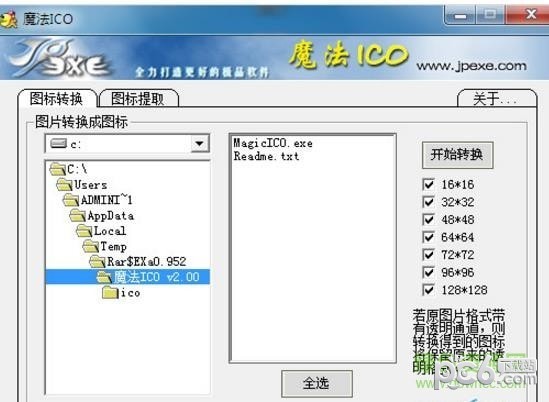Open the 关于... tab
Screen dimensions: 549x402
(x=496, y=99)
